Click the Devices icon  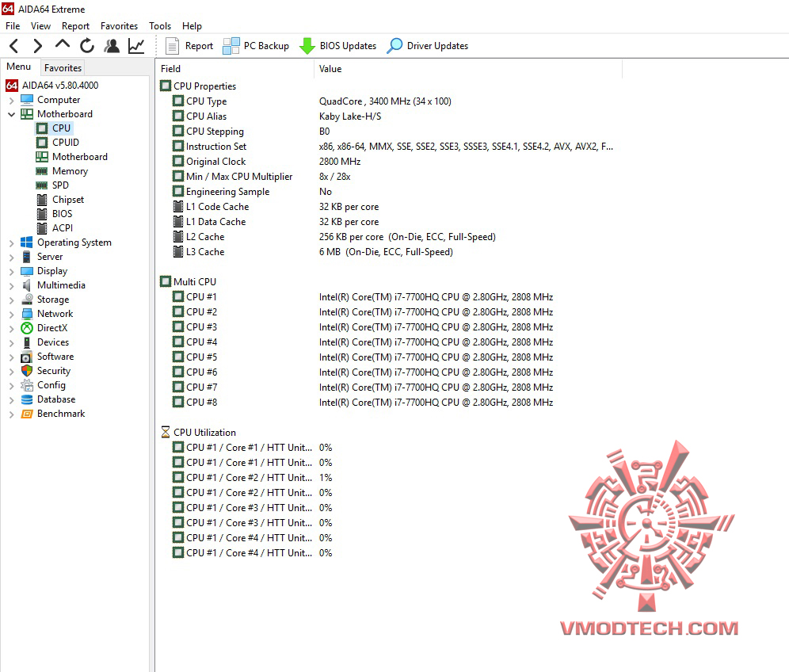[27, 342]
